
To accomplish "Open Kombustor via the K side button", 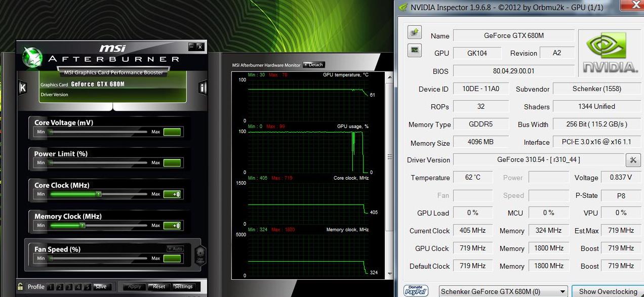I will (22, 88).
